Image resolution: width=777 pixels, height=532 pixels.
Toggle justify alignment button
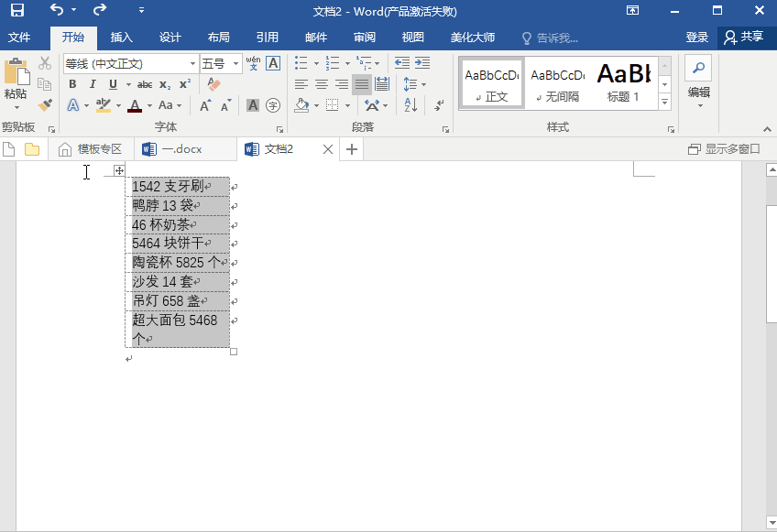[x=362, y=84]
